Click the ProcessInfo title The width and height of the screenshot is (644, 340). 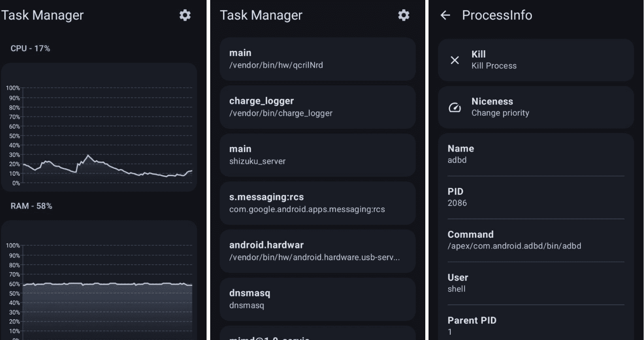pos(497,15)
